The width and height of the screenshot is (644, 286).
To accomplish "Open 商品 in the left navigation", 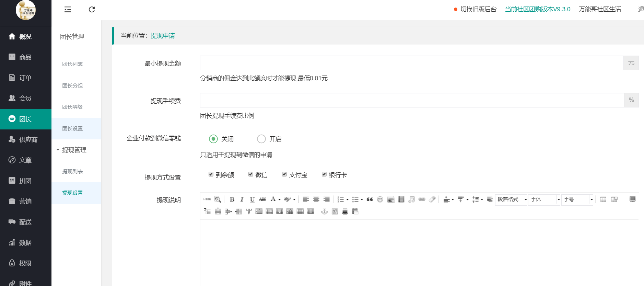I will pyautogui.click(x=25, y=57).
